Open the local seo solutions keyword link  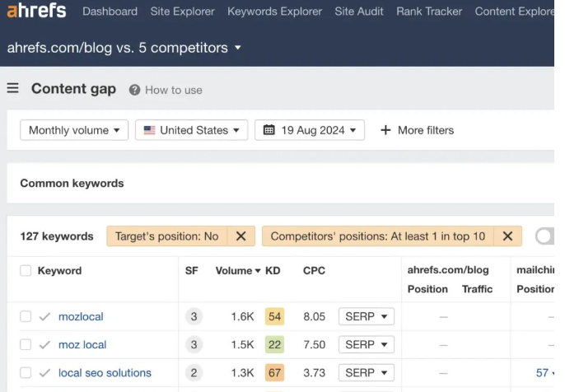coord(105,373)
